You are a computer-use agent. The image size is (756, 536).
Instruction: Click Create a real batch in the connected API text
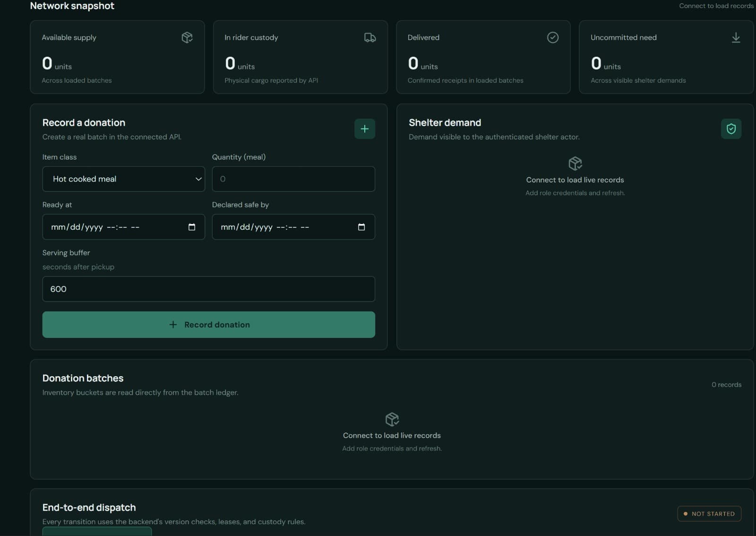click(x=112, y=137)
